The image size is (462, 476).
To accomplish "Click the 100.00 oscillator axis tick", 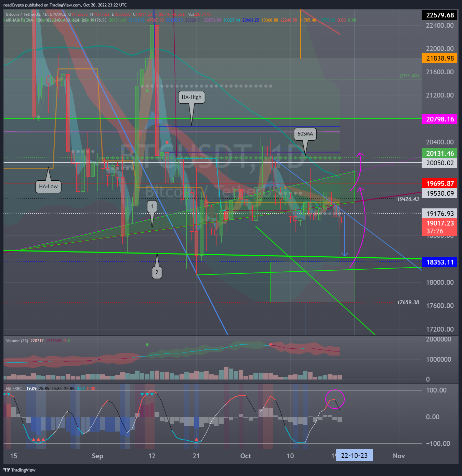I will 436,390.
